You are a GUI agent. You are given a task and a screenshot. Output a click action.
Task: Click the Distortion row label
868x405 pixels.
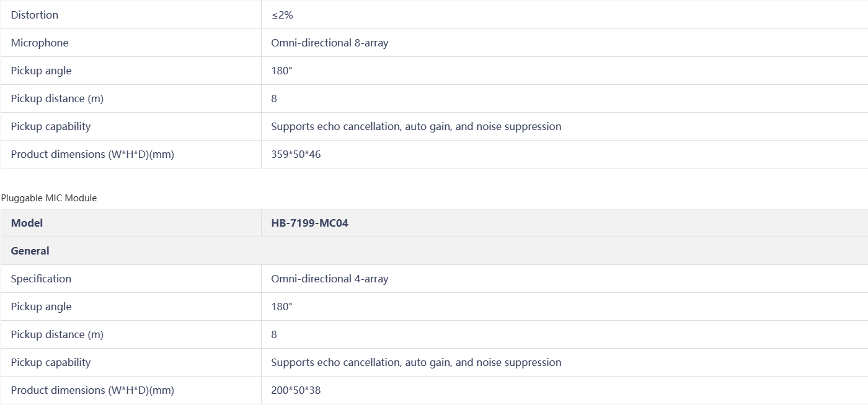[35, 15]
